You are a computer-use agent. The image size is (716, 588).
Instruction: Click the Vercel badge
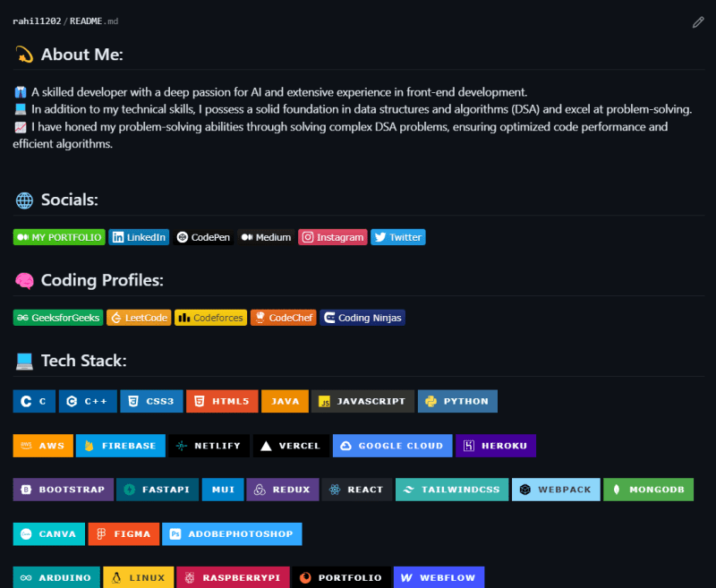[x=292, y=446]
